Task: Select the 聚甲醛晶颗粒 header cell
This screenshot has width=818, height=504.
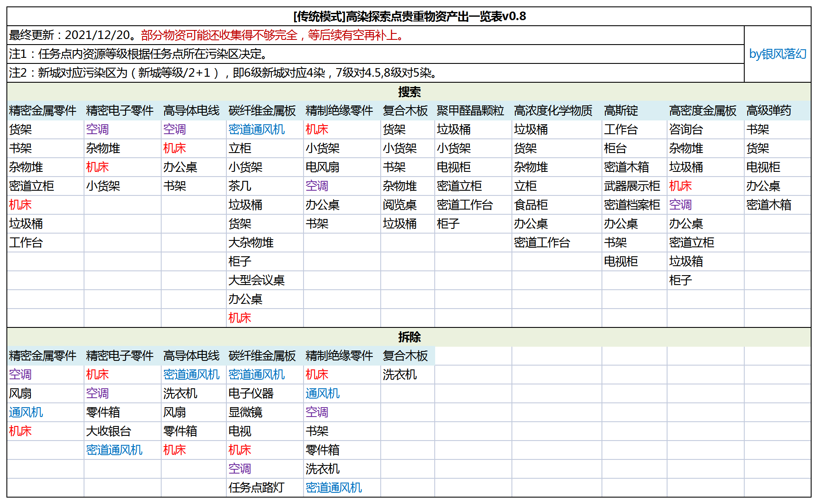Action: tap(473, 111)
